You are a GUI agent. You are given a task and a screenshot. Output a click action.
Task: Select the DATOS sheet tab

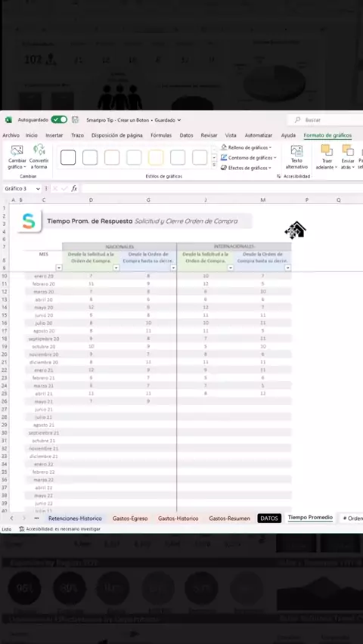point(269,519)
